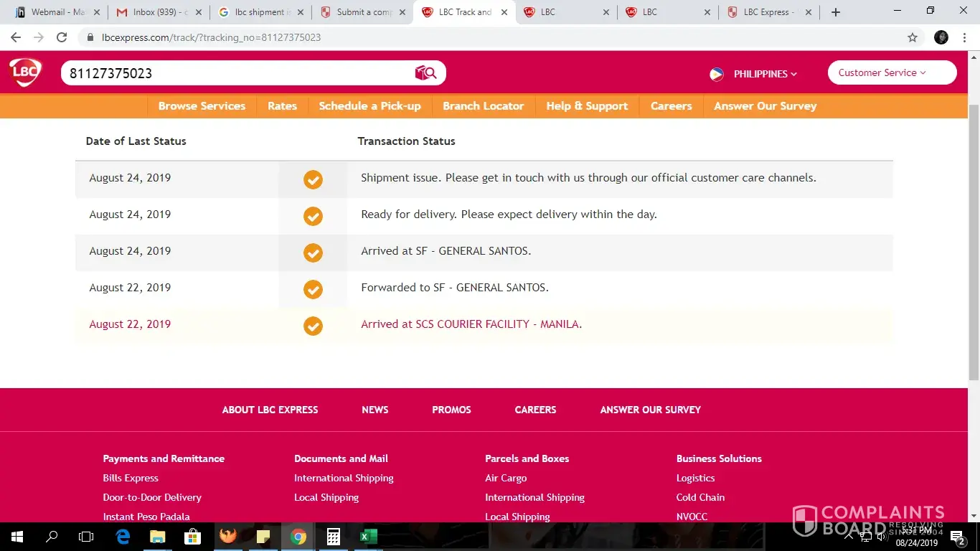Open the Chrome profile avatar

941,37
